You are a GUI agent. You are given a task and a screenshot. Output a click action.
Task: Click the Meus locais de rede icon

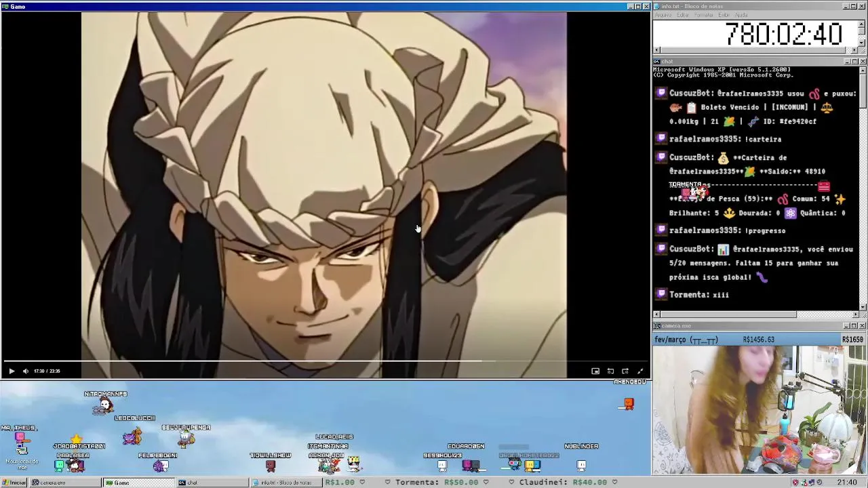coord(22,455)
